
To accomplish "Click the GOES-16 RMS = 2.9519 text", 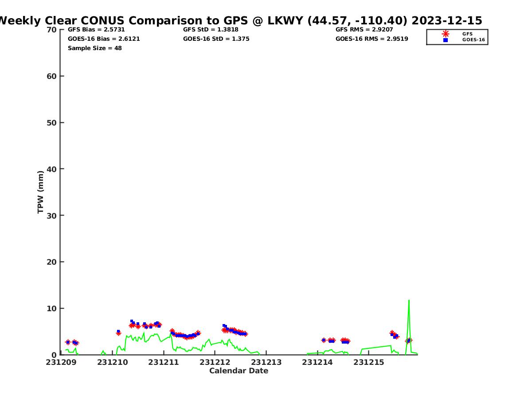I will click(372, 39).
